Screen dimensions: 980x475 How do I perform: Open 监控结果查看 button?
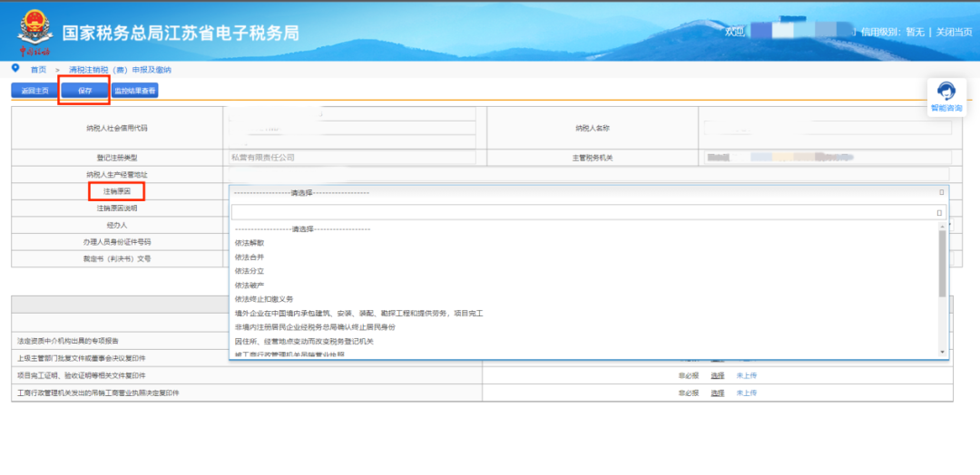click(x=135, y=92)
